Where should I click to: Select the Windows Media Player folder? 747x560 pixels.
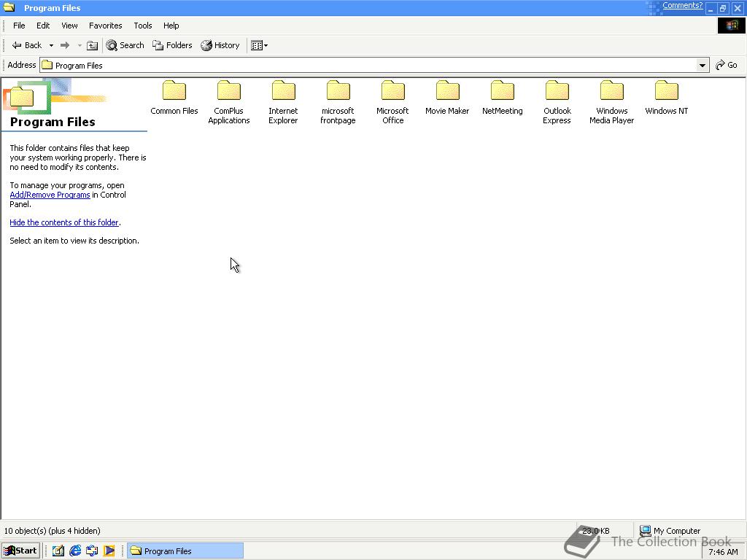click(612, 102)
